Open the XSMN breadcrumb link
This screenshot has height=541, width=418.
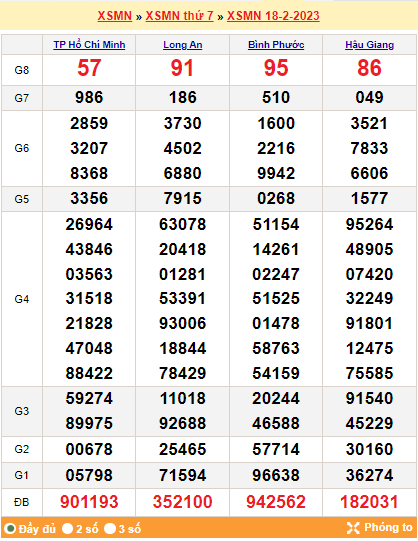click(x=115, y=16)
